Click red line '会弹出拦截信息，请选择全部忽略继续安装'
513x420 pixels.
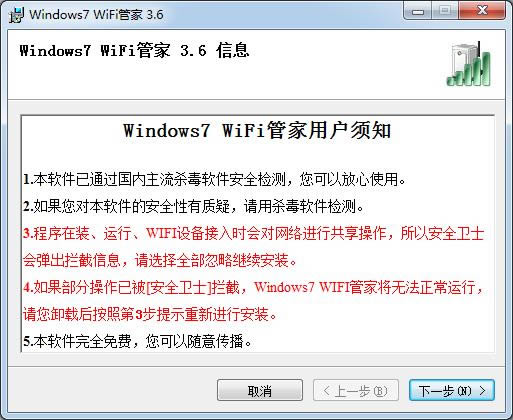tap(160, 260)
